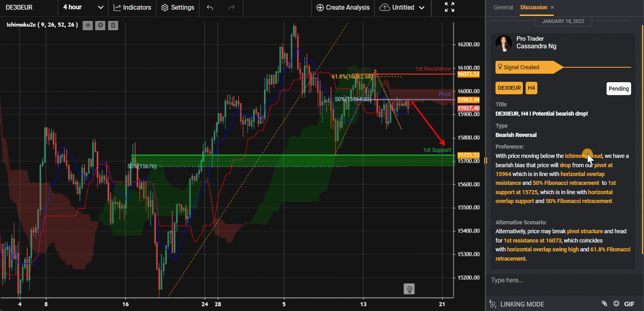644x311 pixels.
Task: Open the GIF picker
Action: [629, 304]
